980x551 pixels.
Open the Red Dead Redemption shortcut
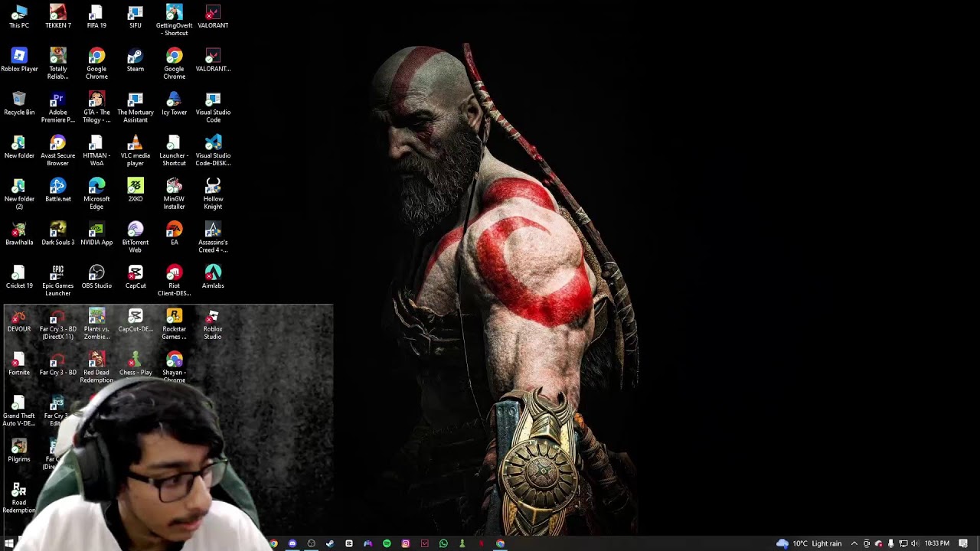pos(96,368)
